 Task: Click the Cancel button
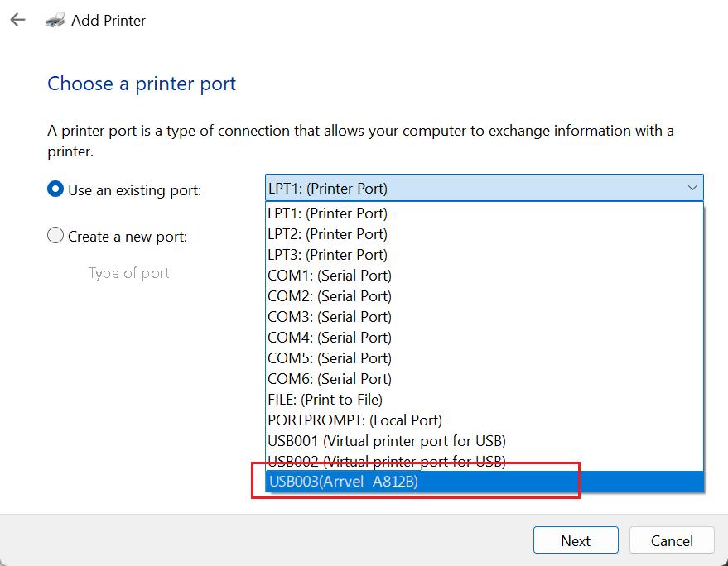672,540
